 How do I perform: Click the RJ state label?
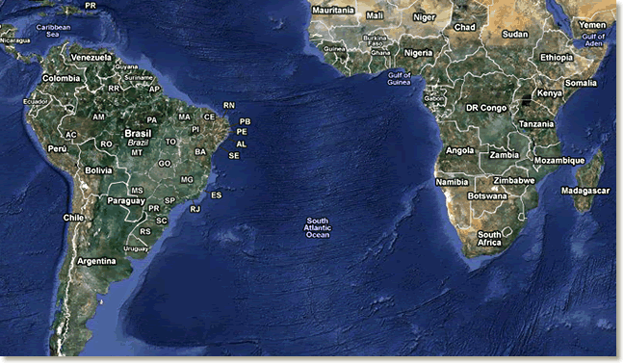point(195,209)
